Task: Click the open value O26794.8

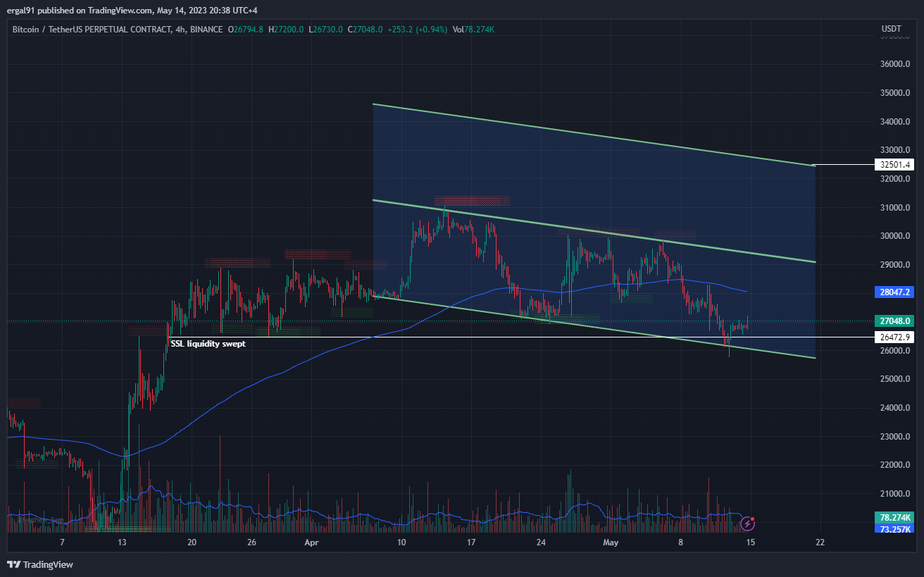Action: (x=246, y=30)
